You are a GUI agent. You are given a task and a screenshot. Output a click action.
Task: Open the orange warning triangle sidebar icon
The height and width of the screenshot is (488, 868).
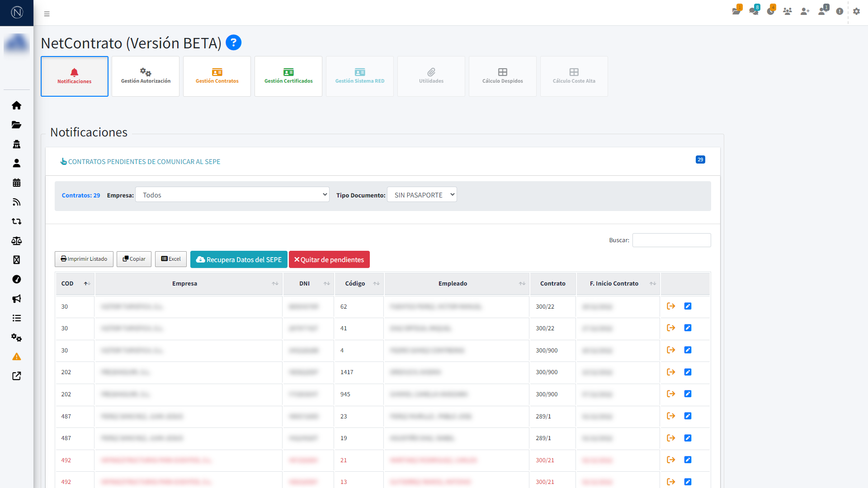point(17,357)
